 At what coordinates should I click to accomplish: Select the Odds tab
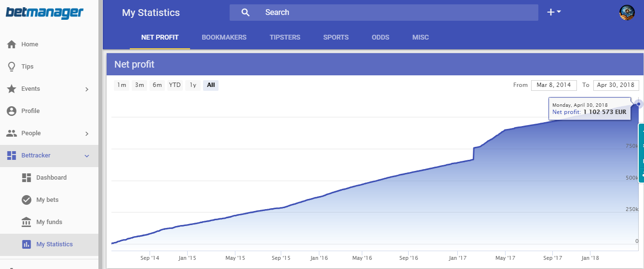381,37
